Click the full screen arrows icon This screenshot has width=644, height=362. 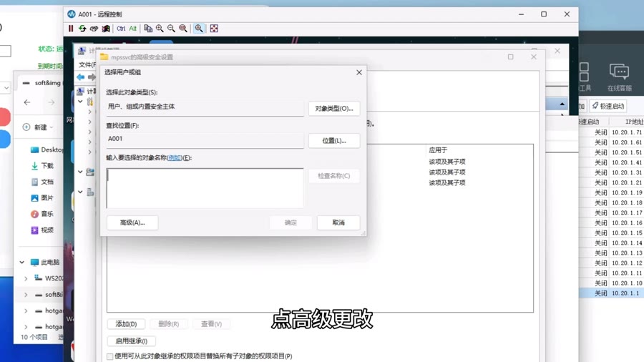[214, 29]
